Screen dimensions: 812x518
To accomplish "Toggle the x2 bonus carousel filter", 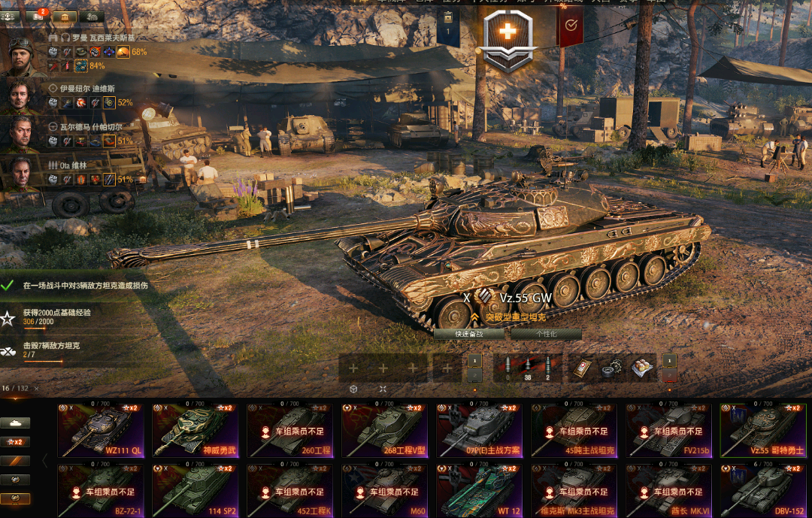I will point(15,442).
